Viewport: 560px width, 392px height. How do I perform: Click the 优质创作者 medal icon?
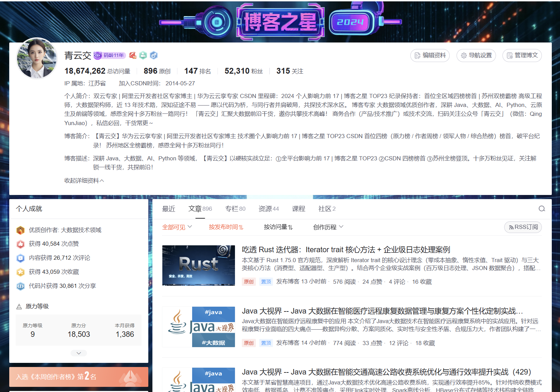pyautogui.click(x=21, y=230)
